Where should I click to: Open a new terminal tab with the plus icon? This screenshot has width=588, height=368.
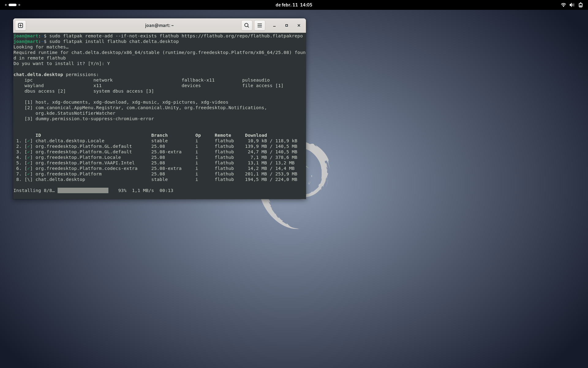click(x=20, y=25)
